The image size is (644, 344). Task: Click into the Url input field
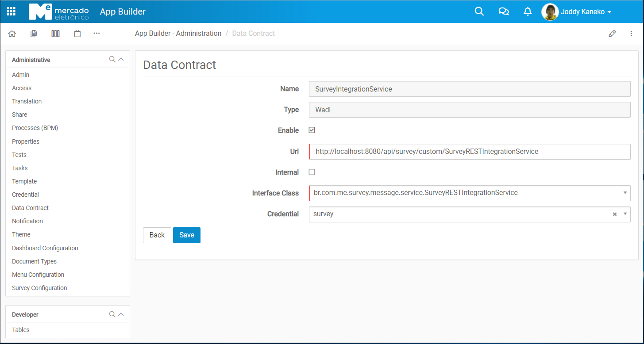tap(469, 151)
